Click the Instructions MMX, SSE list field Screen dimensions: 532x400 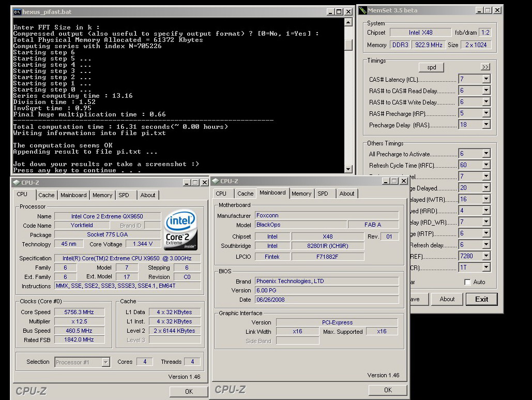[128, 286]
